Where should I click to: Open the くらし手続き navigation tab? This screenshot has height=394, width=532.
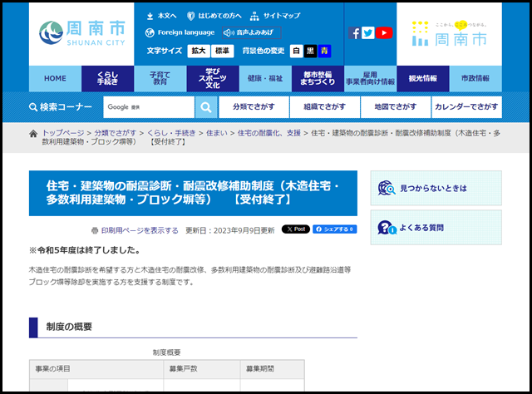[107, 78]
